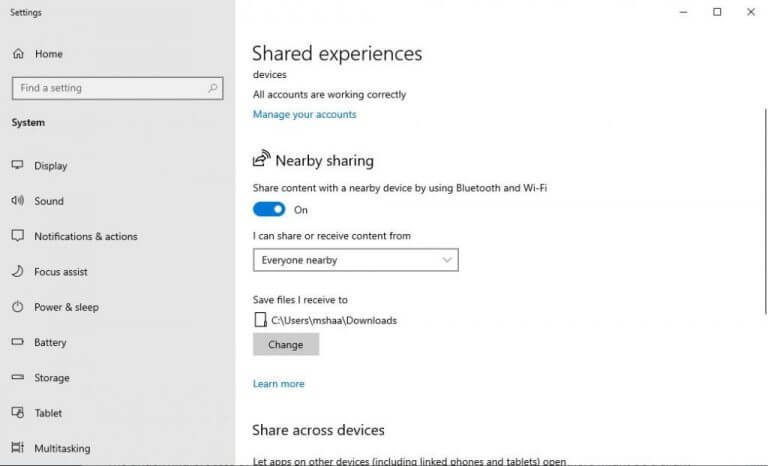Image resolution: width=768 pixels, height=466 pixels.
Task: Click the Power & sleep icon
Action: [17, 307]
